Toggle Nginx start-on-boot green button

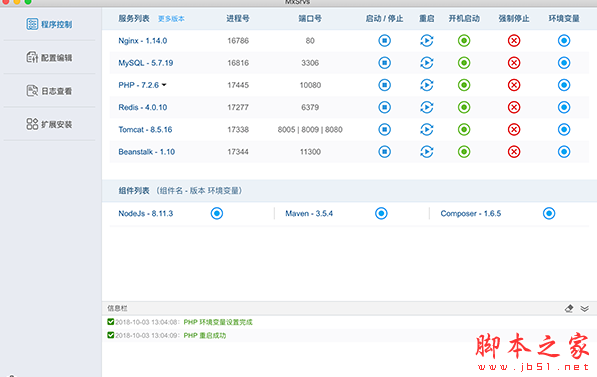tap(464, 40)
